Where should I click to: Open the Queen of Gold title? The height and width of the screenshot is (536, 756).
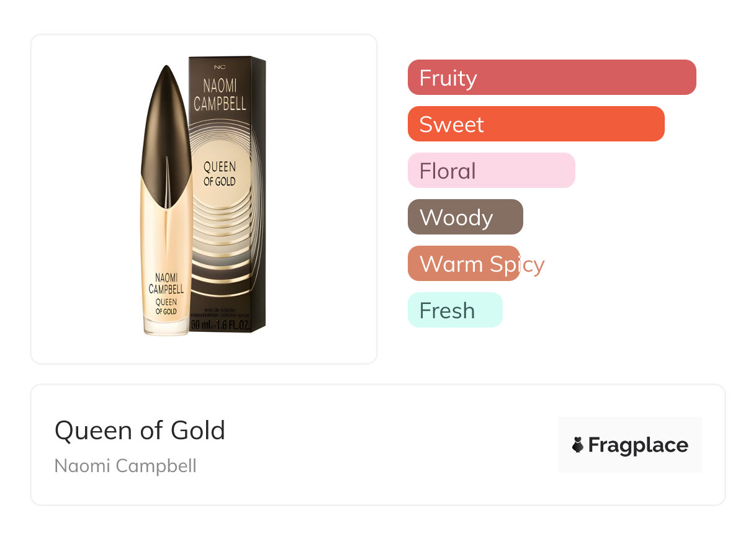pyautogui.click(x=140, y=430)
